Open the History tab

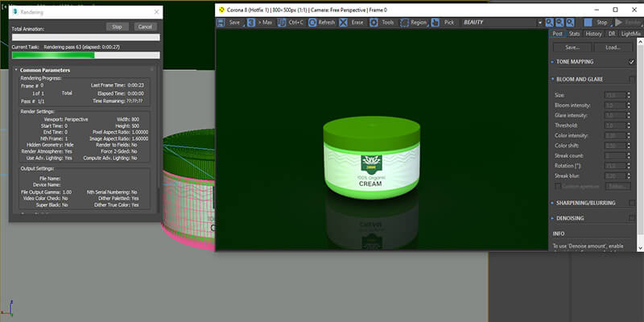(593, 34)
